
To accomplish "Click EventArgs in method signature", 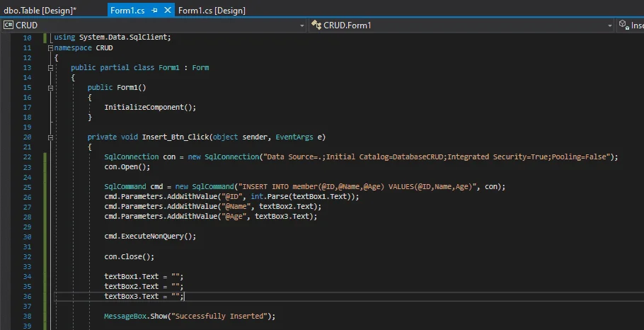I will [294, 137].
